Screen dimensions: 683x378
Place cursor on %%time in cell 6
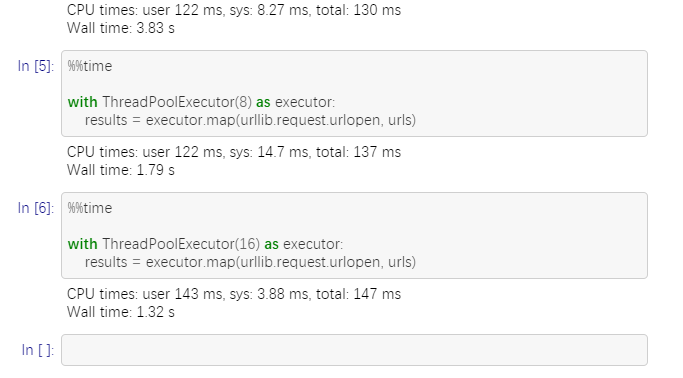click(90, 208)
